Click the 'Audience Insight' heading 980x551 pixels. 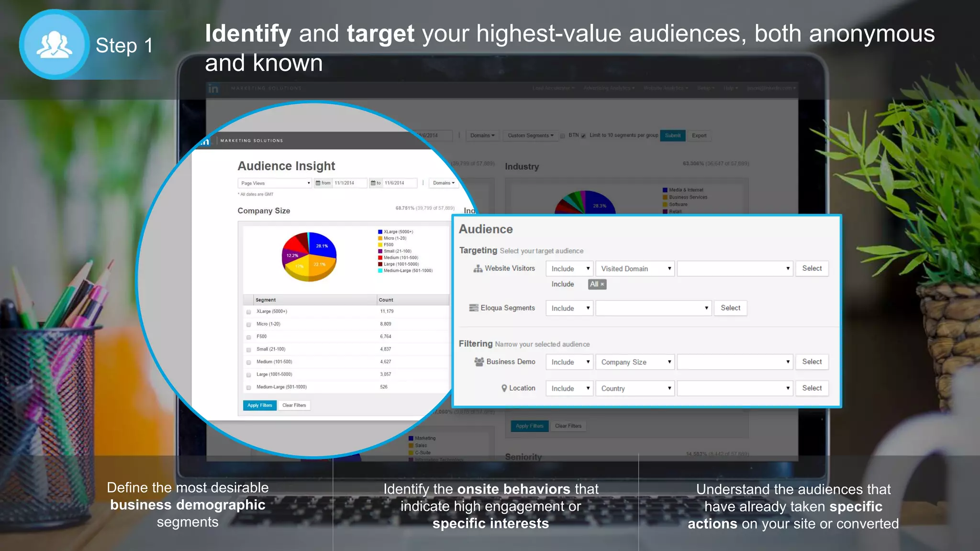(286, 166)
